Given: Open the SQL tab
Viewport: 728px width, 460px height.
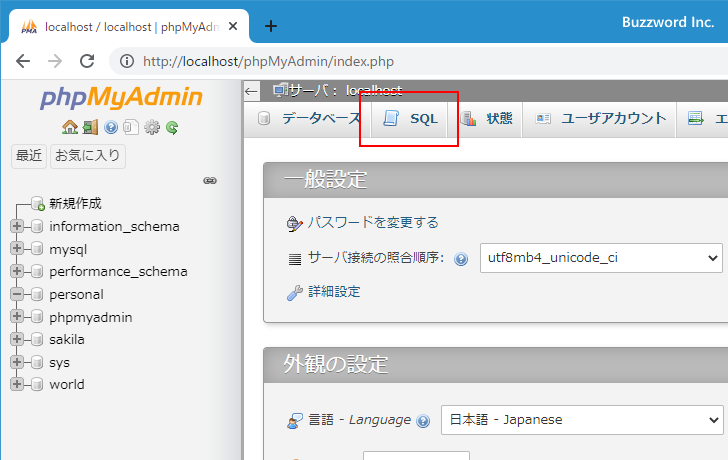Looking at the screenshot, I should [x=410, y=119].
